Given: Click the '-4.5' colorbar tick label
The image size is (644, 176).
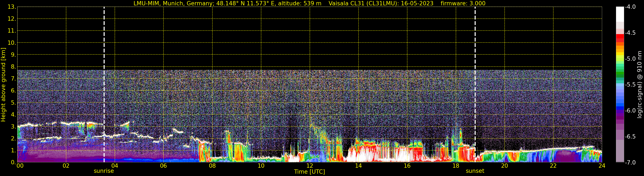Looking at the screenshot, I should (630, 33).
